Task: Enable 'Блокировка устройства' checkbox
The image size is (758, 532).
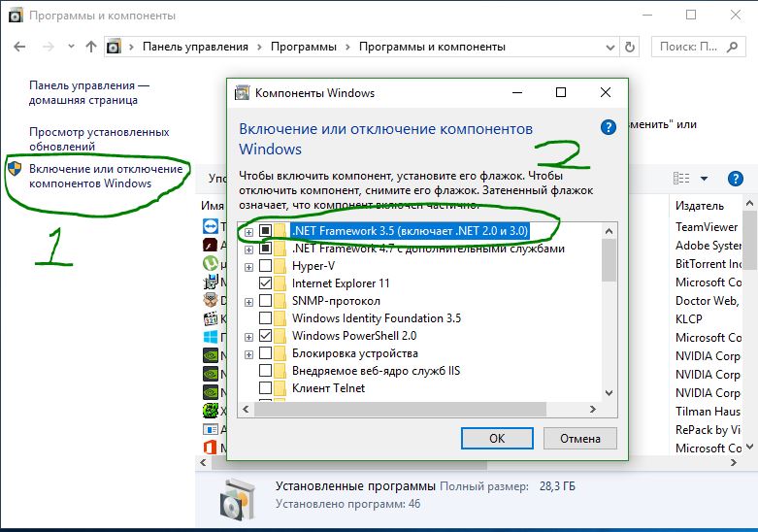Action: (x=265, y=353)
